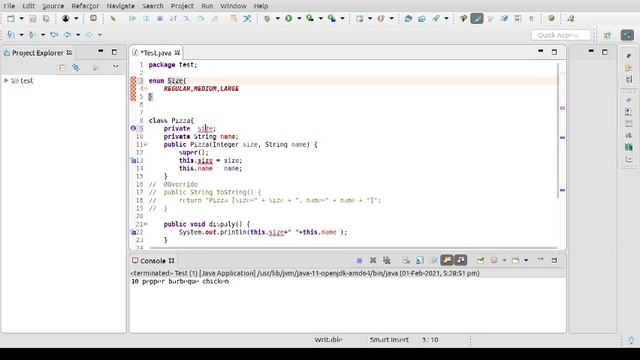
Task: Click Collapse All in Project Explorer
Action: pos(62,67)
